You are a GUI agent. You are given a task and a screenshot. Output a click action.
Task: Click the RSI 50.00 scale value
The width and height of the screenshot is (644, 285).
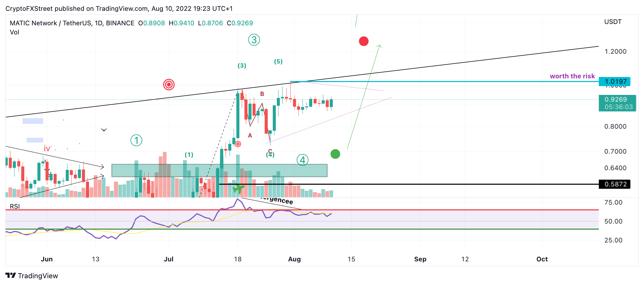pyautogui.click(x=613, y=221)
